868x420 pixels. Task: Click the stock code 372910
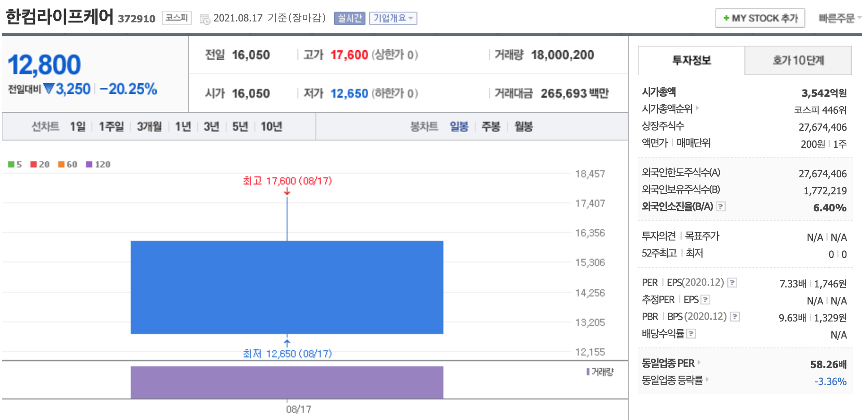(137, 19)
